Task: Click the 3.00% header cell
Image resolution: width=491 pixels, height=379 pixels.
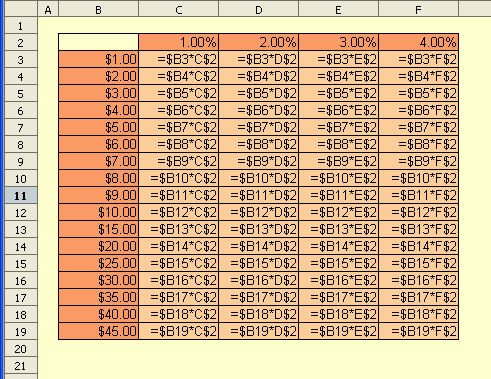Action: coord(339,42)
